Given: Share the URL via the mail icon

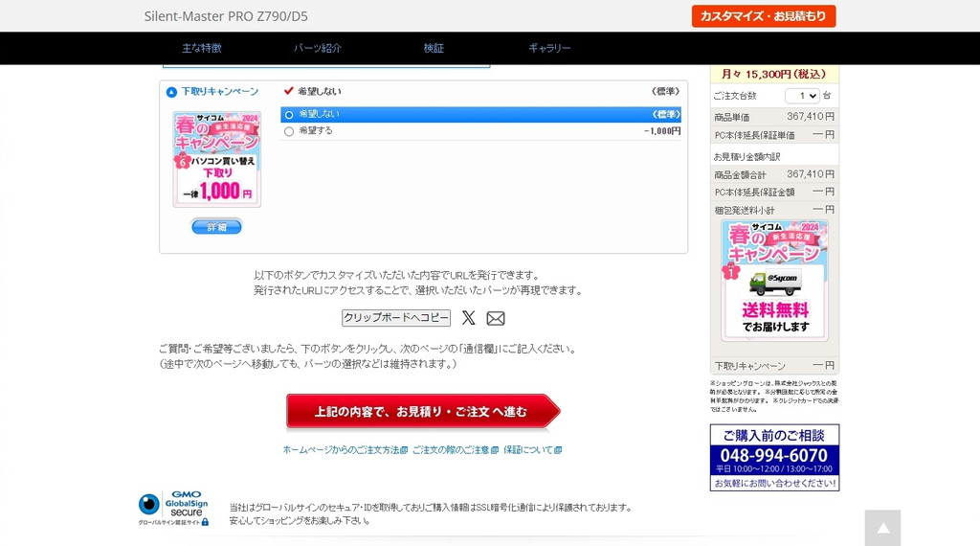Looking at the screenshot, I should click(496, 318).
